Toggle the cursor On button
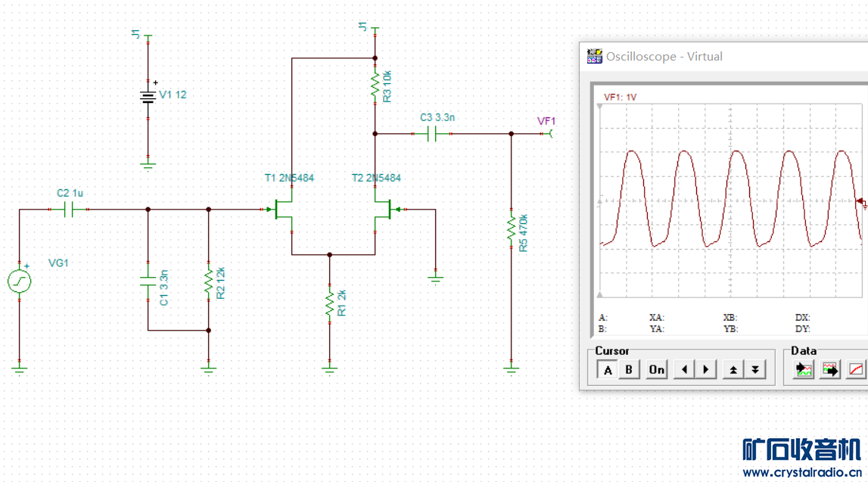 tap(656, 370)
